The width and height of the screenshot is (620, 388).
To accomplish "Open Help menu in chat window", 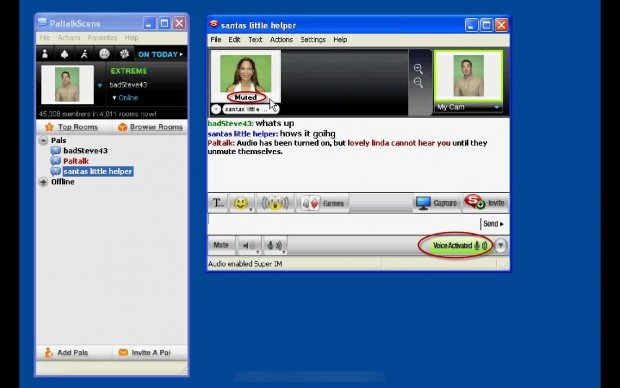I will pyautogui.click(x=340, y=40).
